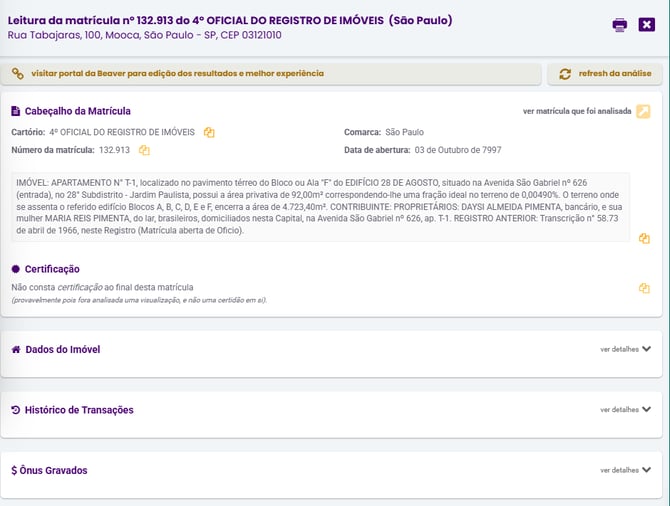This screenshot has width=670, height=506.
Task: Copy the matrícula number 132.913
Action: point(144,150)
